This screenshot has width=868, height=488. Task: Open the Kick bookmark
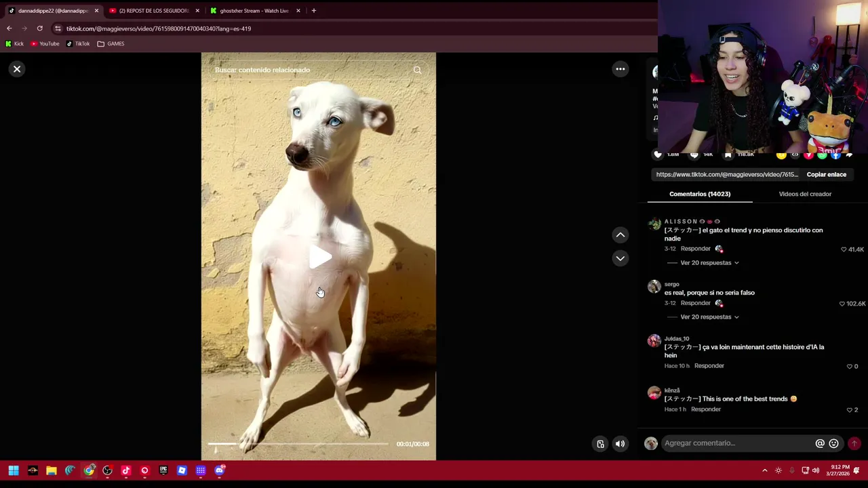coord(14,43)
